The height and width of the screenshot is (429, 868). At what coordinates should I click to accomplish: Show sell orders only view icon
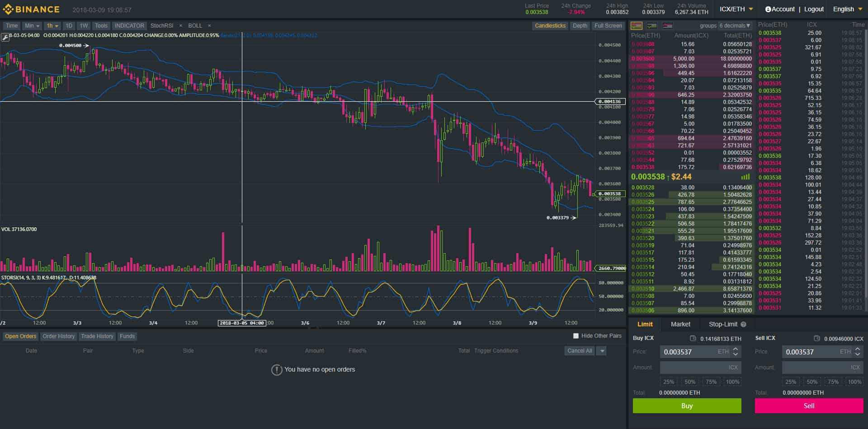click(x=668, y=26)
